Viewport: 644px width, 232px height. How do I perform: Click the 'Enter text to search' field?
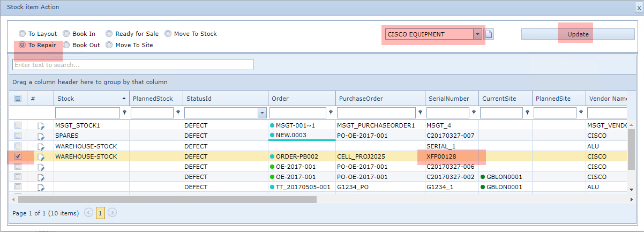(x=132, y=65)
